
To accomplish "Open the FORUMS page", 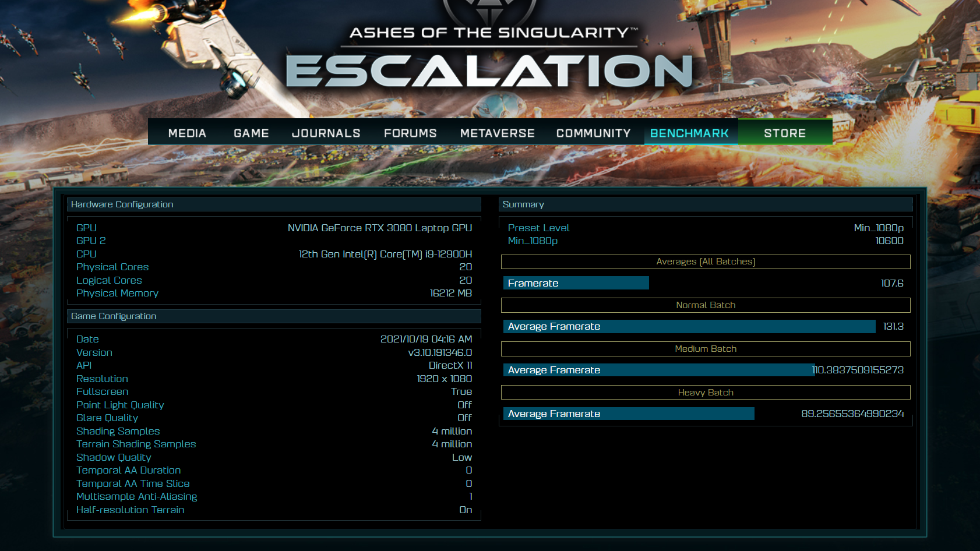I will (x=410, y=133).
